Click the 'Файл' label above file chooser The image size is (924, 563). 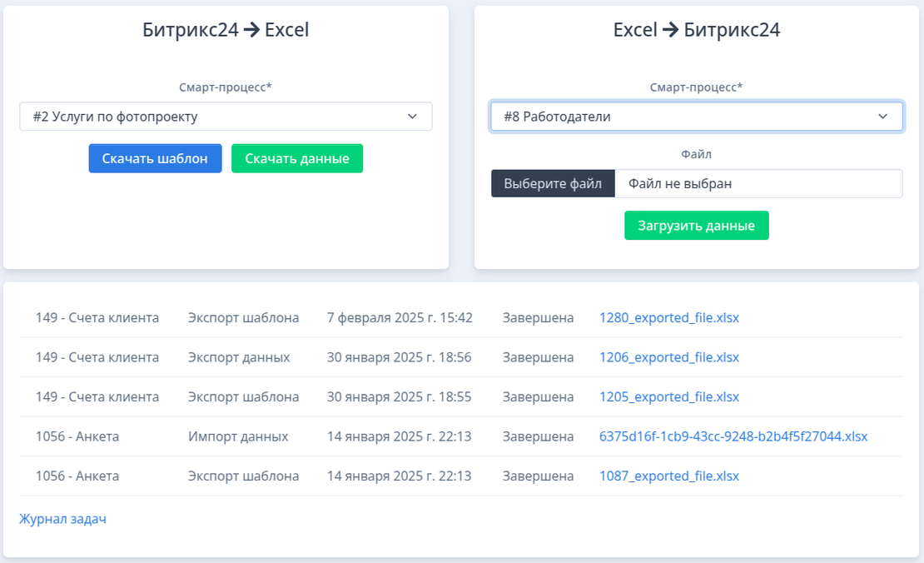pos(696,154)
